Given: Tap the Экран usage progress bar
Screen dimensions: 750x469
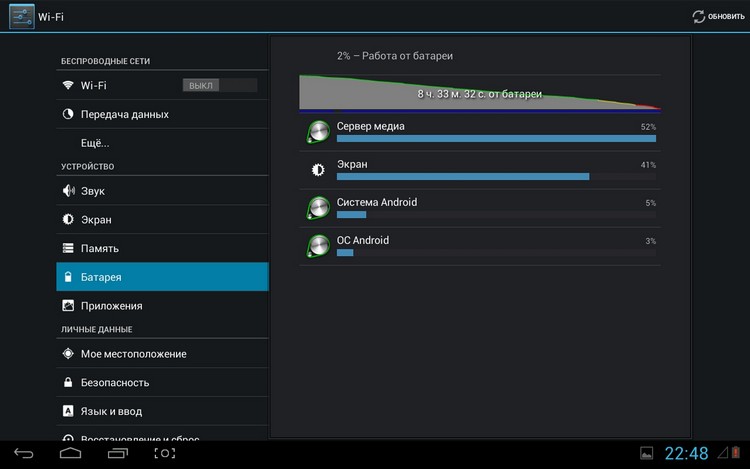Looking at the screenshot, I should 496,176.
